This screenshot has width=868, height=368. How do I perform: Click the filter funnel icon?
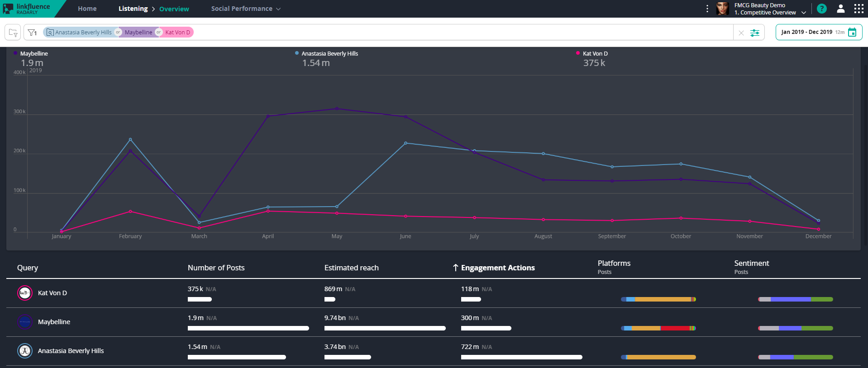click(x=32, y=33)
